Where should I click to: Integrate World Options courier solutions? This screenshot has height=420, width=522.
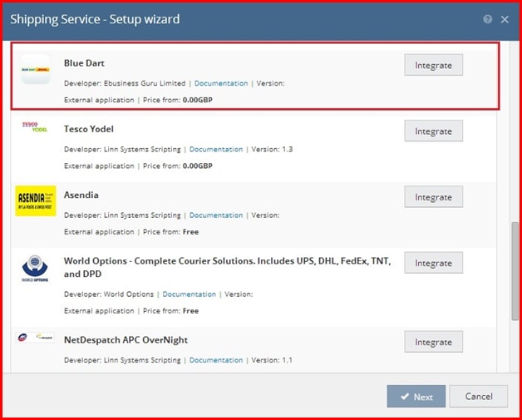click(x=433, y=263)
